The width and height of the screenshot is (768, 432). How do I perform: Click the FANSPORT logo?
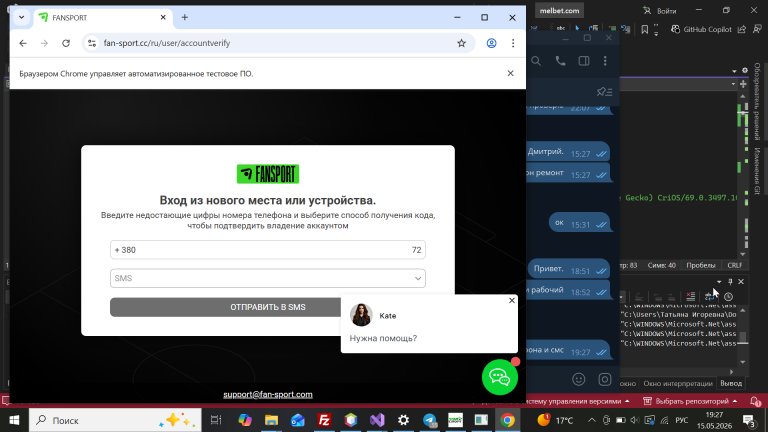268,174
